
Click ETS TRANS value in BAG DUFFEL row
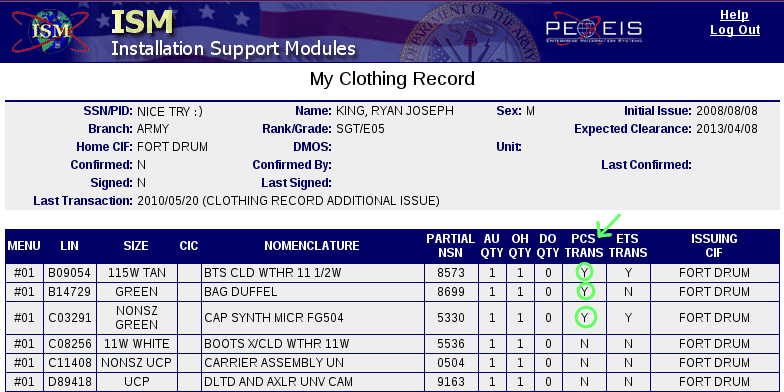(628, 292)
